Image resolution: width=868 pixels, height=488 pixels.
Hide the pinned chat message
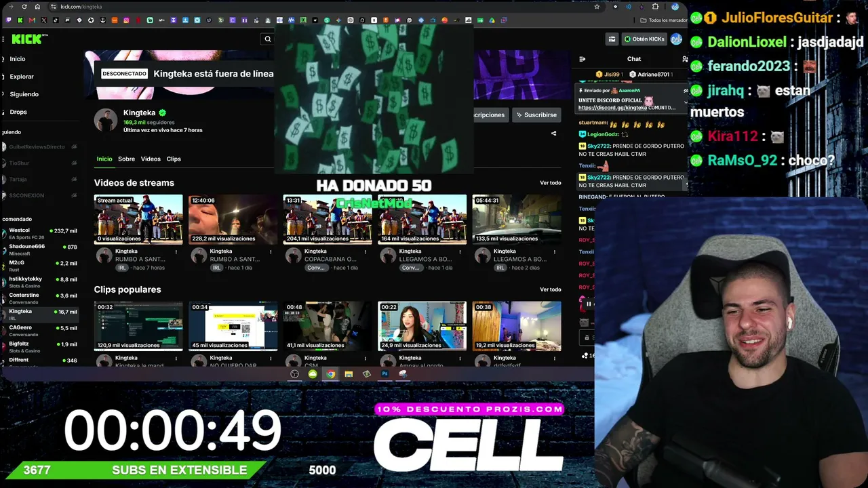click(686, 91)
